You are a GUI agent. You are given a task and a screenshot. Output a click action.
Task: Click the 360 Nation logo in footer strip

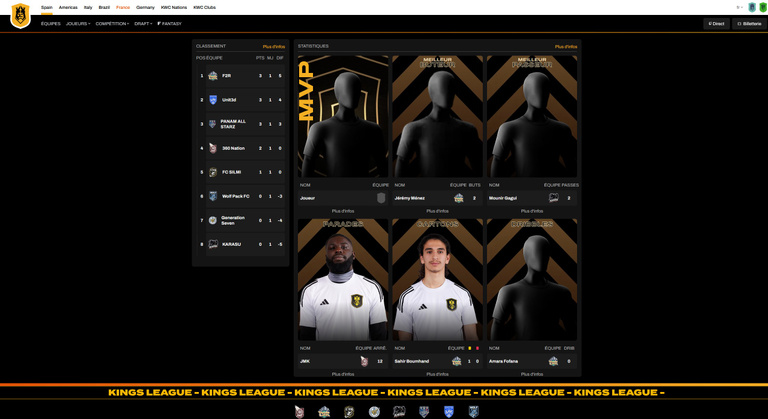click(x=299, y=412)
